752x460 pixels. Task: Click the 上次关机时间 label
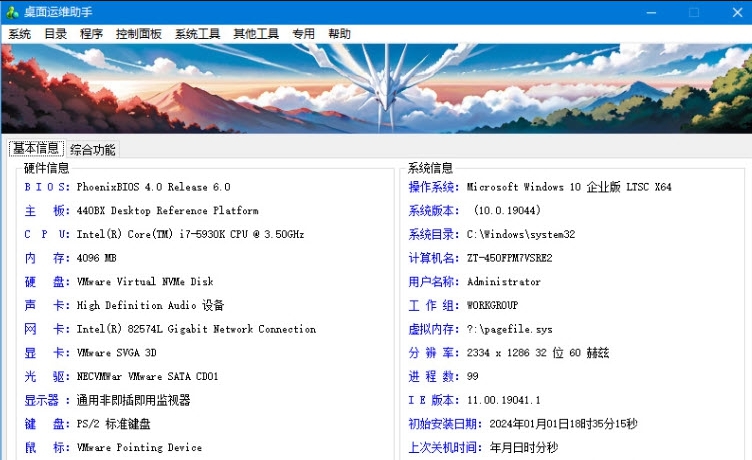tap(445, 448)
